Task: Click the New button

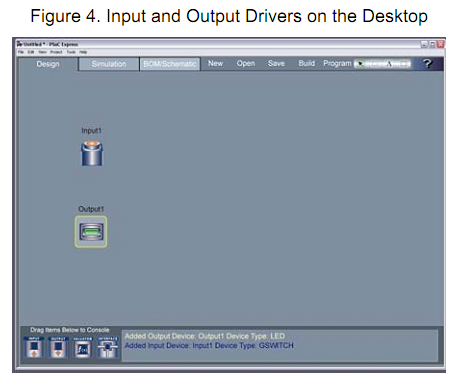Action: point(215,63)
